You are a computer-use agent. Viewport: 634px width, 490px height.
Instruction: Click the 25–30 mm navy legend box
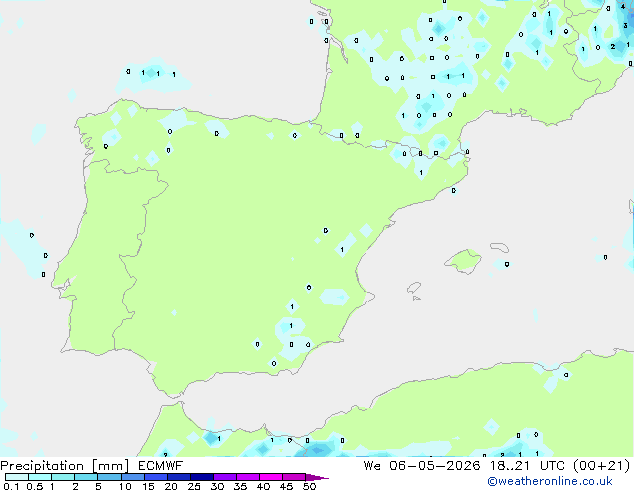(x=202, y=477)
